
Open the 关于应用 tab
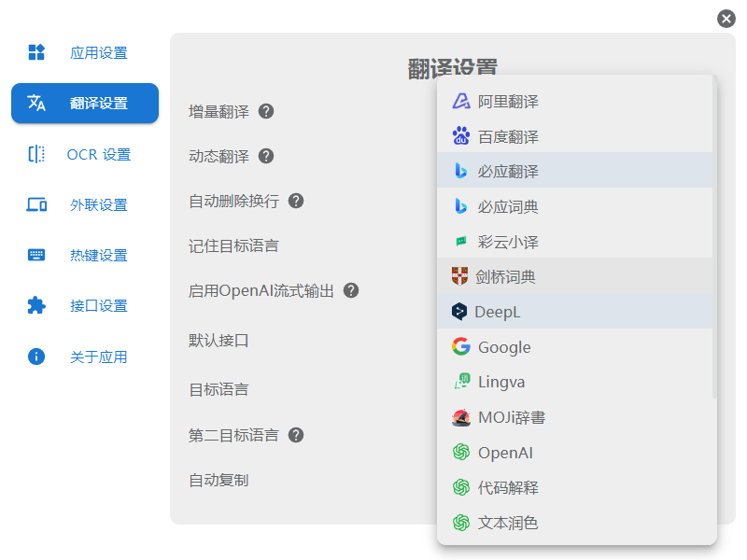(x=85, y=357)
